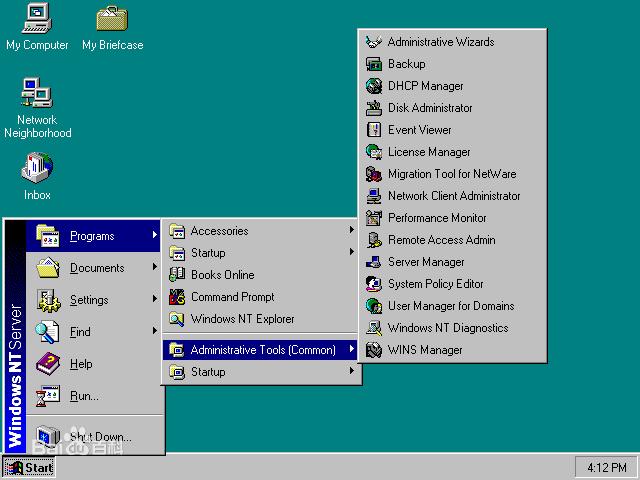This screenshot has height=480, width=640.
Task: Expand the Find submenu arrow
Action: click(155, 331)
